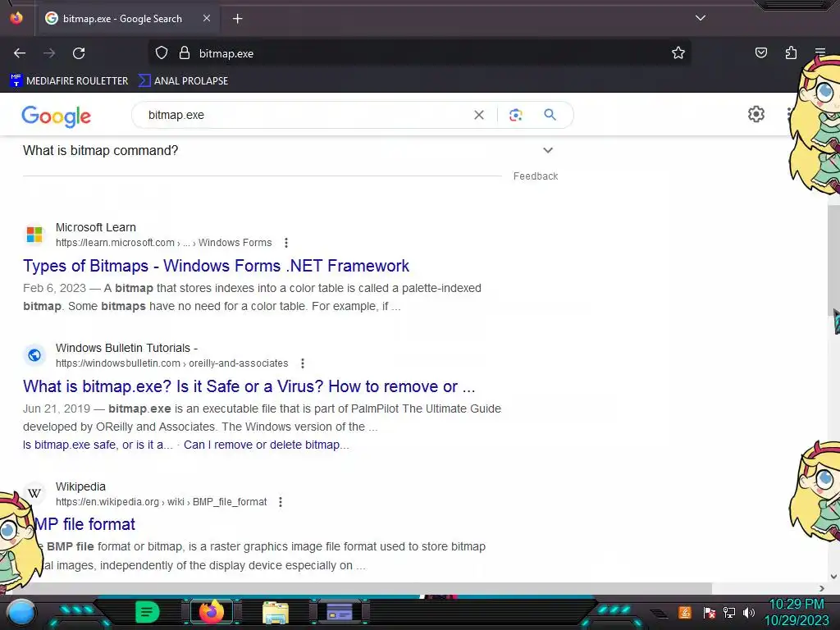Click the Windows Bulletin globe favicon
Viewport: 840px width, 630px height.
click(34, 355)
